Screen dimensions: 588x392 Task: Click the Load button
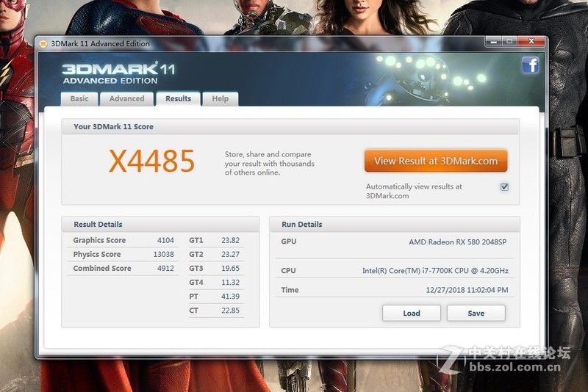[412, 313]
